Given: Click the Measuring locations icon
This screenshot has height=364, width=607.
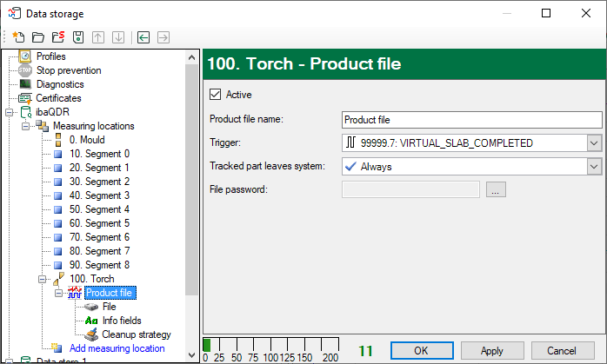Looking at the screenshot, I should pos(43,126).
